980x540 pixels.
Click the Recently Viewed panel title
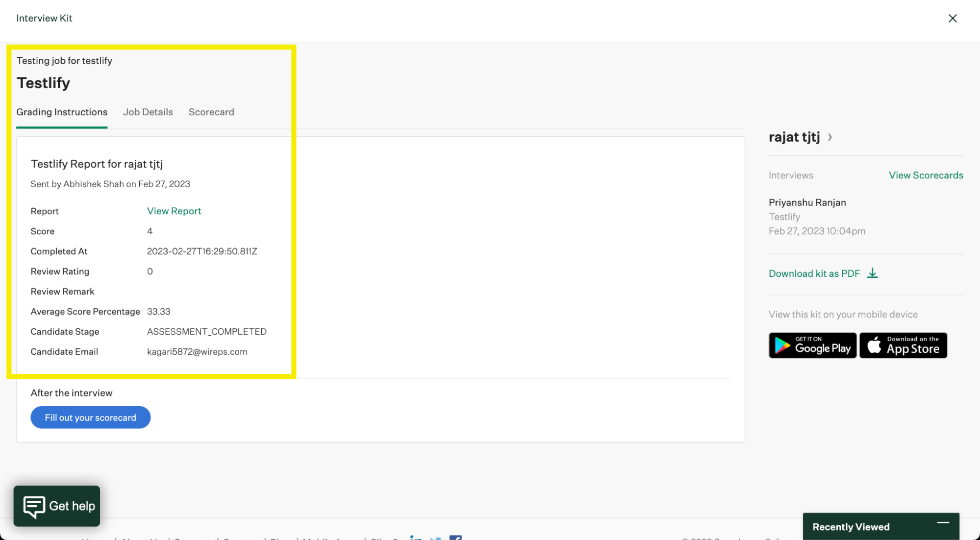851,527
